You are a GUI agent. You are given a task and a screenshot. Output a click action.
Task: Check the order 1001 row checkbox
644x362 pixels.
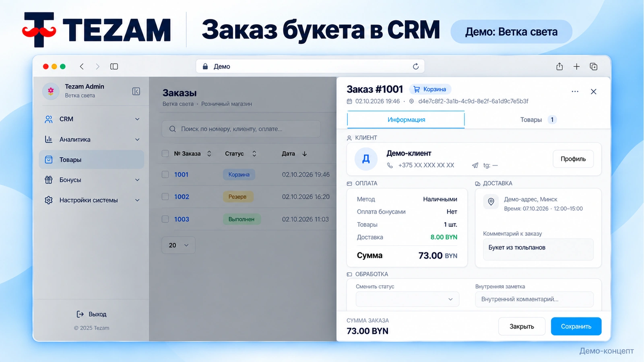click(165, 174)
